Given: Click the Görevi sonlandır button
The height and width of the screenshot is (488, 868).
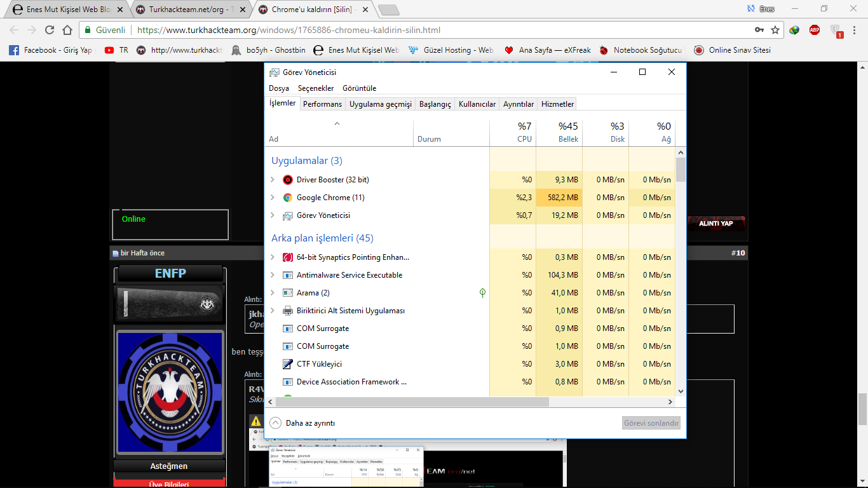Looking at the screenshot, I should point(651,423).
